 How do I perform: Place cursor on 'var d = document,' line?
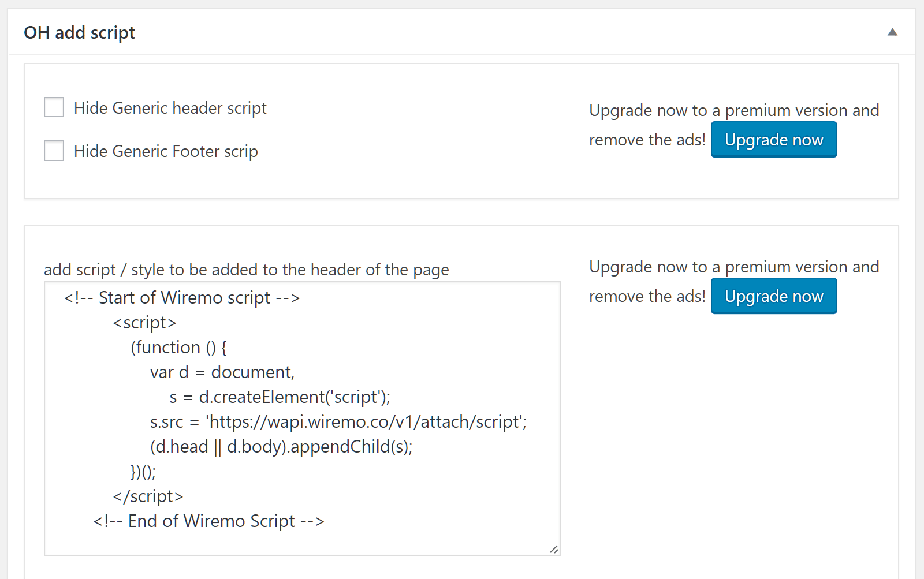[x=222, y=372]
